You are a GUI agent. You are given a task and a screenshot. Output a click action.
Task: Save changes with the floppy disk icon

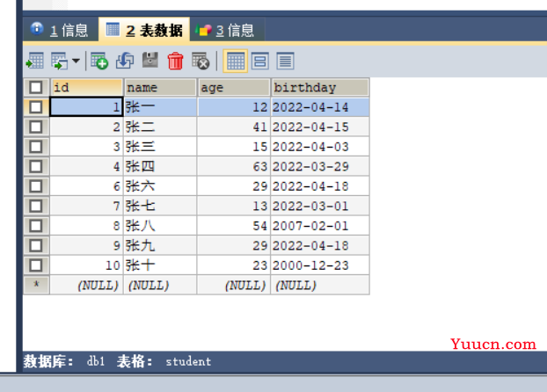click(150, 61)
